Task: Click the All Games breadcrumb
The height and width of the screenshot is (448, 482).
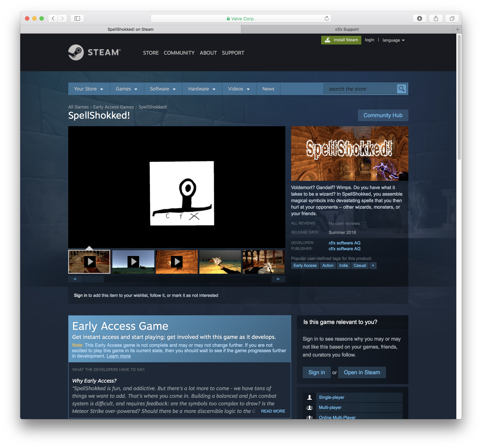Action: [x=78, y=107]
